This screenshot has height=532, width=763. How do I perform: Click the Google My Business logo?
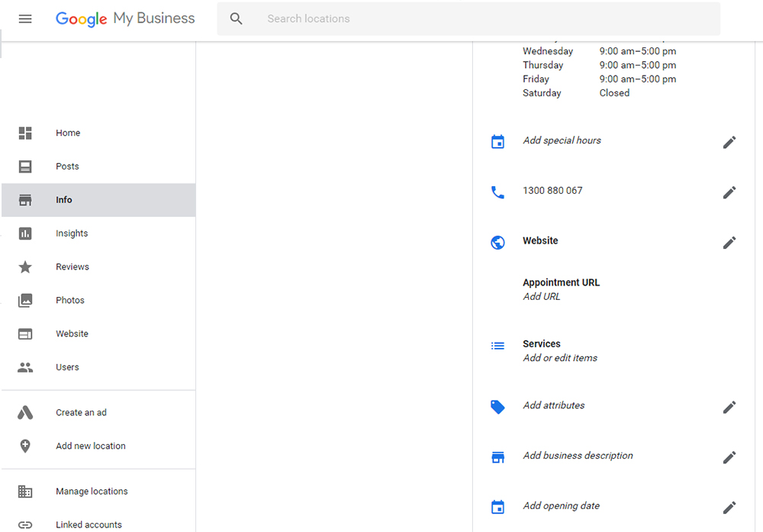point(125,18)
